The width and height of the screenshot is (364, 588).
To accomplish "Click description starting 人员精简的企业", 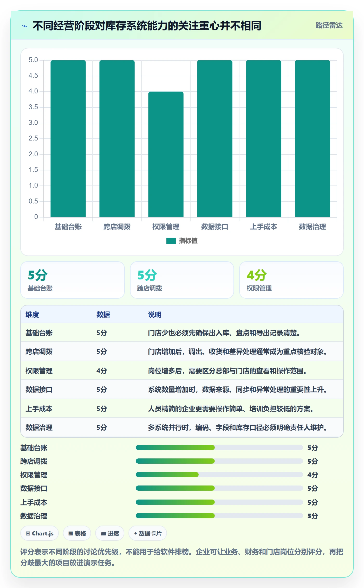I will 231,409.
